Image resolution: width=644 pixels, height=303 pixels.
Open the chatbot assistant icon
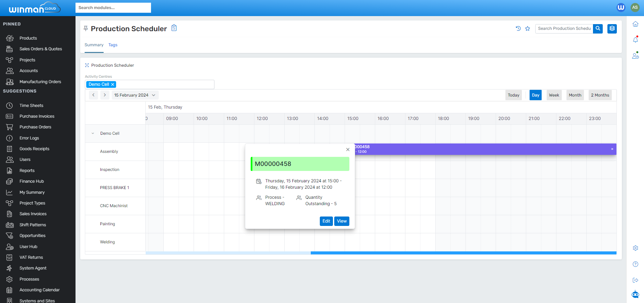click(635, 294)
